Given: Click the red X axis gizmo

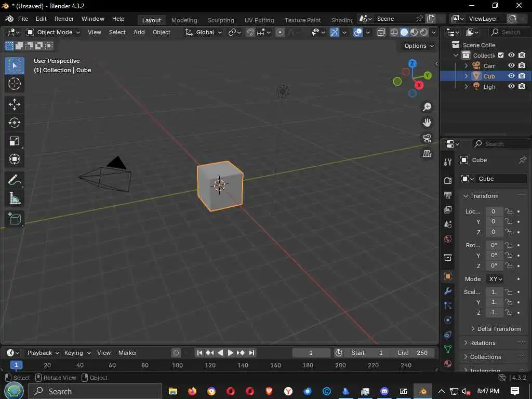Looking at the screenshot, I should (419, 85).
